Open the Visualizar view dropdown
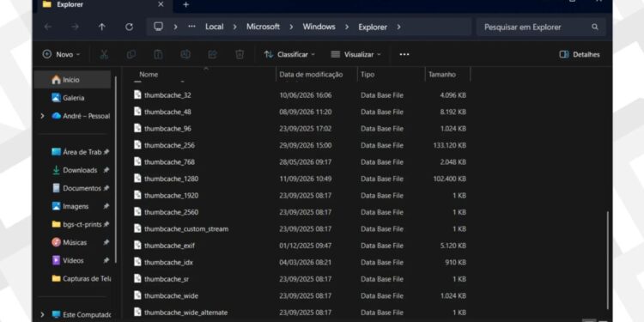This screenshot has height=322, width=644. click(355, 54)
